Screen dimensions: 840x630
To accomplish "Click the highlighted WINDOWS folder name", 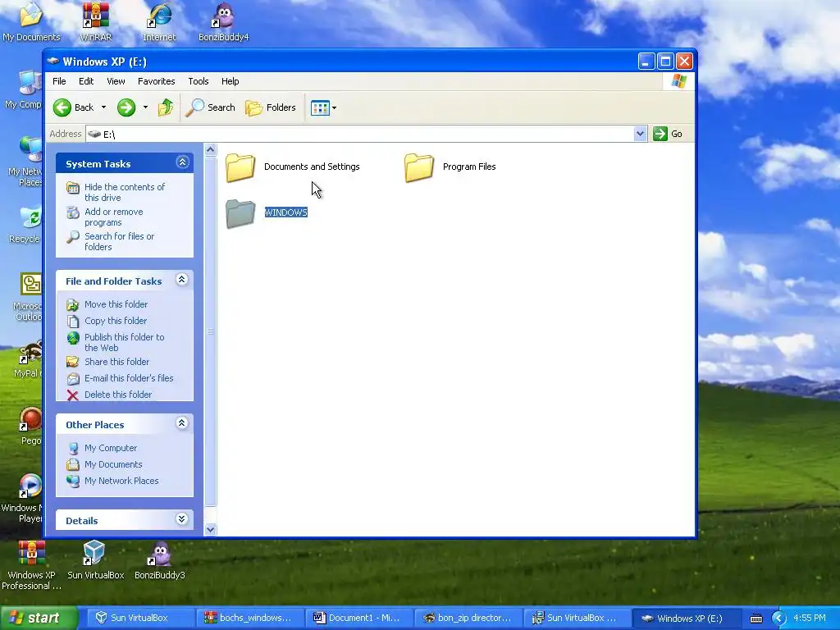I will point(286,212).
